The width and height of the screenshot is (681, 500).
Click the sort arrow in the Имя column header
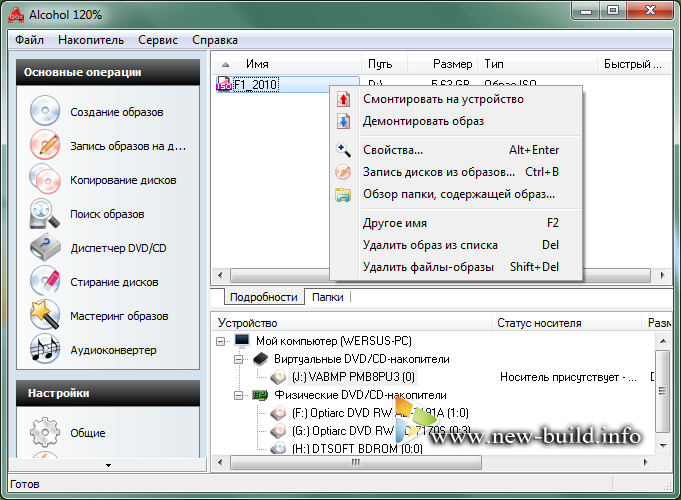pos(225,65)
